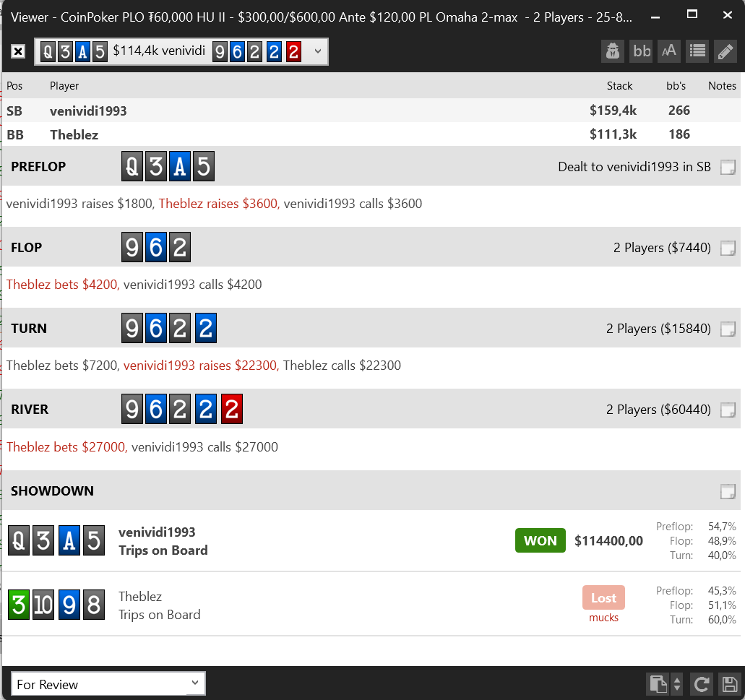Copy hand history with the clipboard icon

(658, 684)
